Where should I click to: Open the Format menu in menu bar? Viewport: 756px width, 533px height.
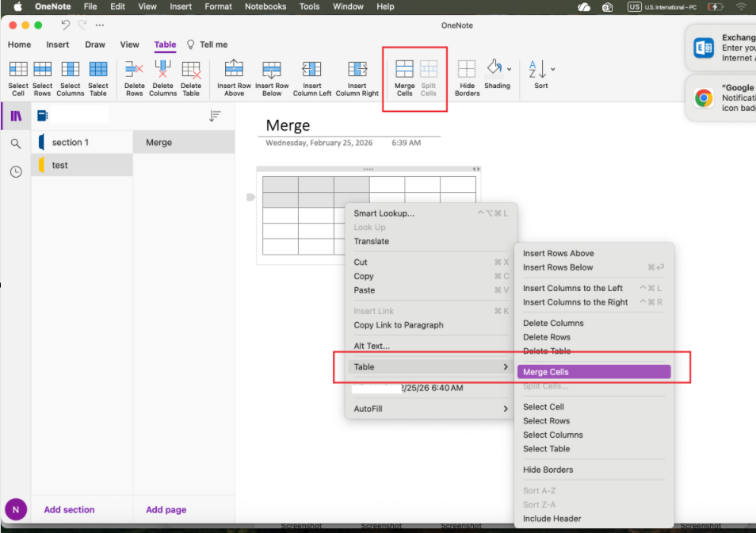pyautogui.click(x=218, y=7)
